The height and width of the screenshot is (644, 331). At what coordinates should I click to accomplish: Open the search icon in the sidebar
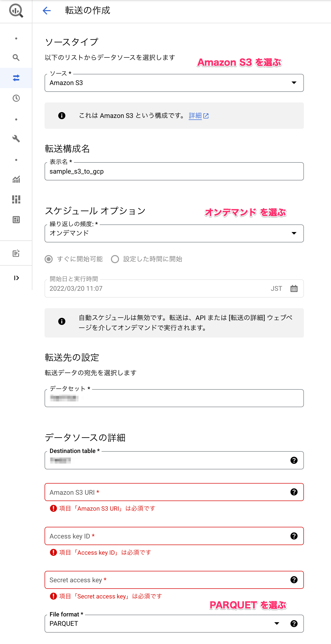(x=16, y=58)
